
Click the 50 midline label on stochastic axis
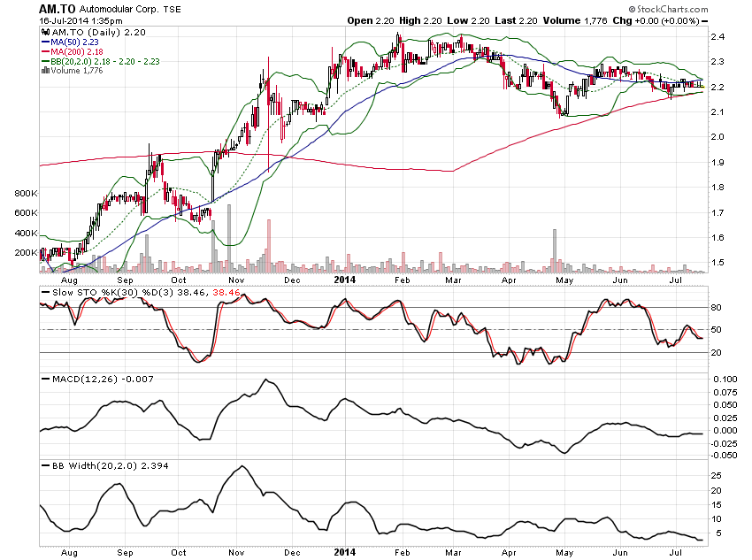[x=716, y=330]
